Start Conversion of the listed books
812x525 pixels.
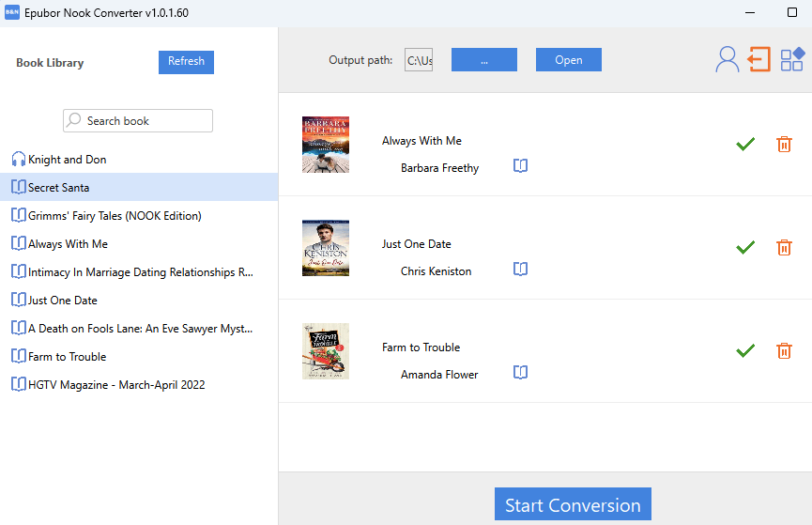click(x=573, y=503)
